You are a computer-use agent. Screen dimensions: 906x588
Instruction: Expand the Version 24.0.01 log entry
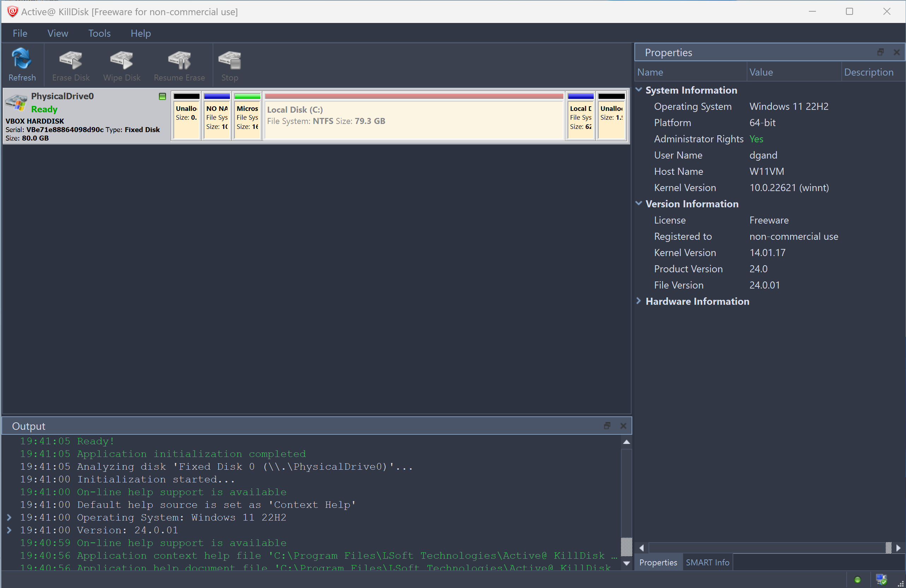[9, 530]
